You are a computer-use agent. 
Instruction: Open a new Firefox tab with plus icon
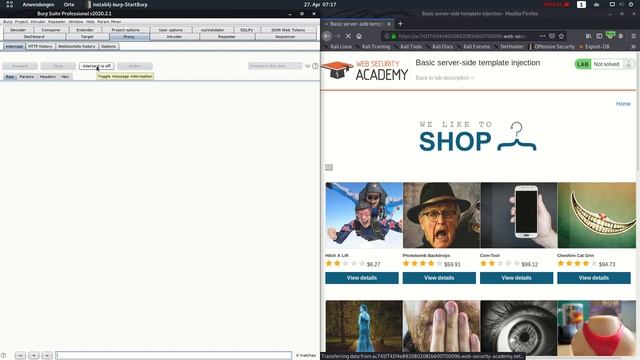click(400, 24)
